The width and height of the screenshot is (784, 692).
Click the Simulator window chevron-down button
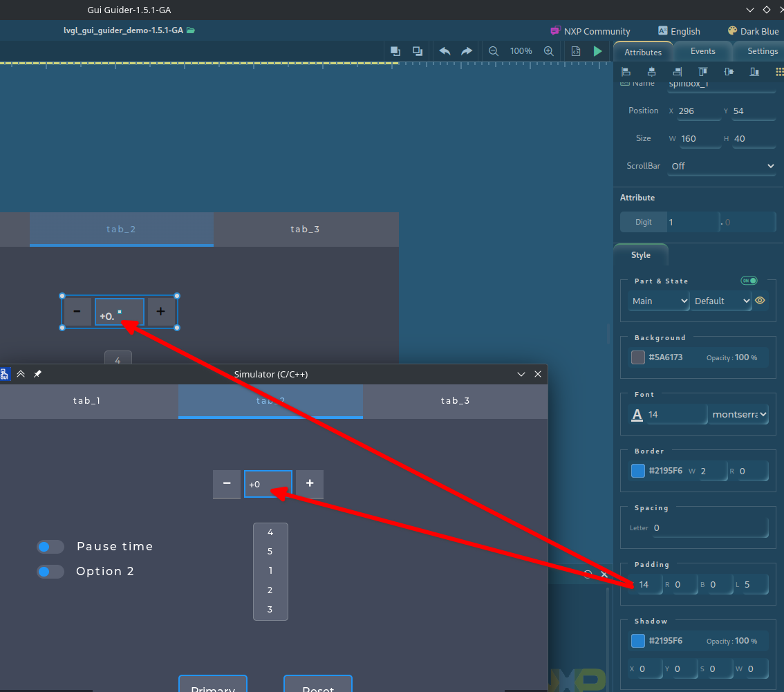(521, 374)
